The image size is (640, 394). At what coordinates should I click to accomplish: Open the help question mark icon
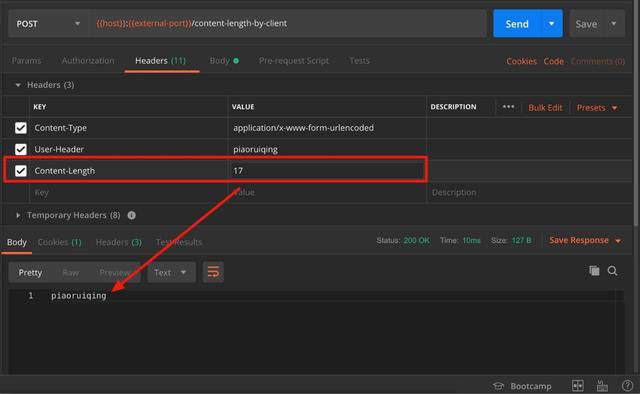pos(627,386)
